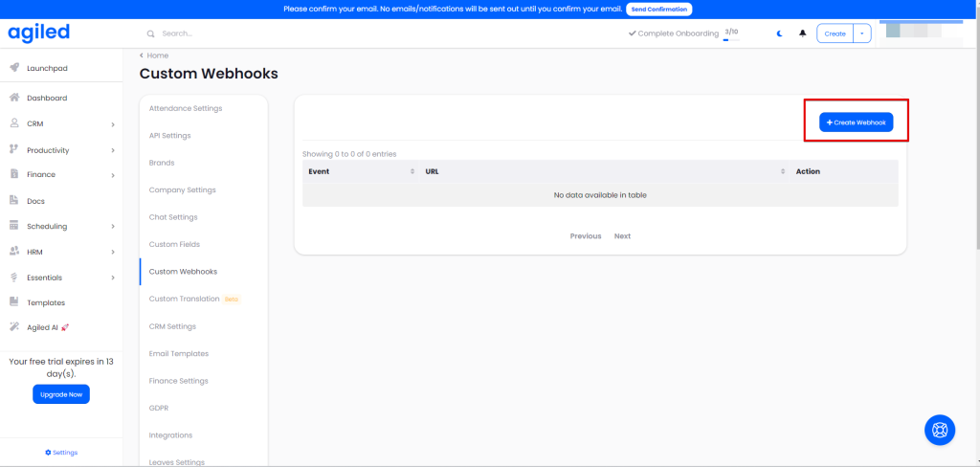Open API Settings in settings list

coord(169,136)
